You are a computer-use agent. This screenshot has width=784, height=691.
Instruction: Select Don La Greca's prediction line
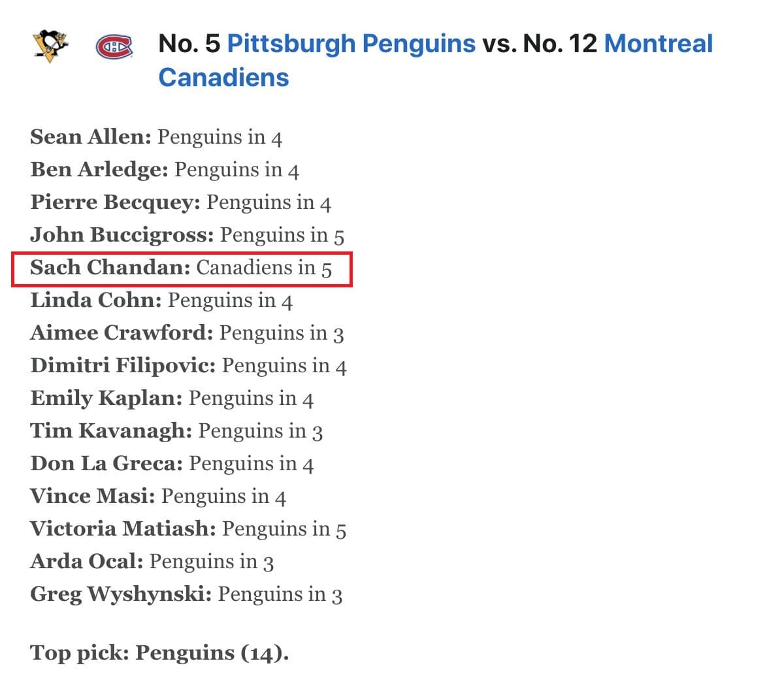pyautogui.click(x=172, y=464)
